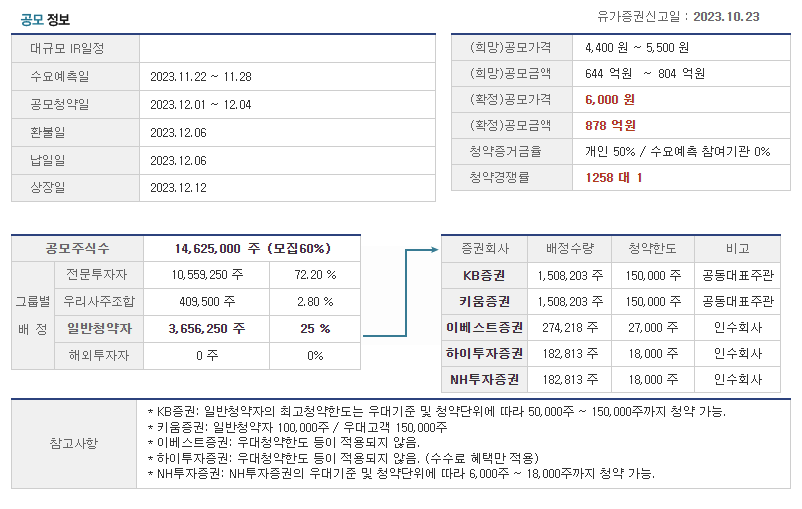Viewport: 802px width, 509px height.
Task: Select 14,625,000 주 (모집60%) value
Action: pos(253,249)
